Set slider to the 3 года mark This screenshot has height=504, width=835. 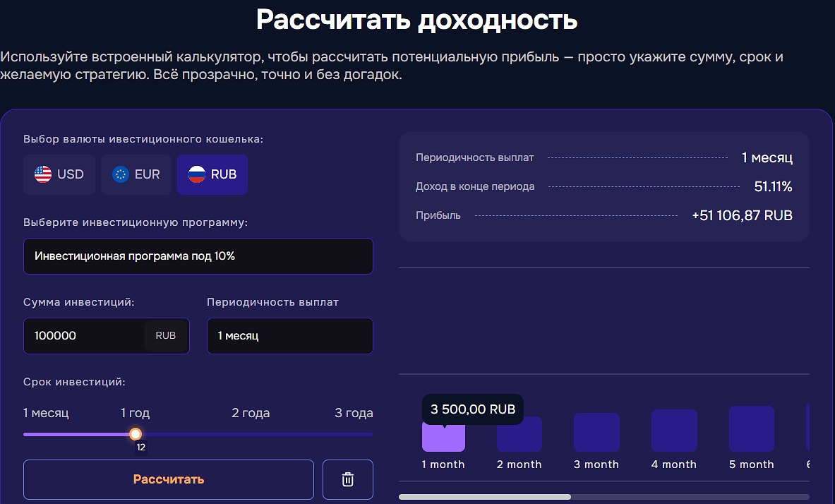point(354,413)
